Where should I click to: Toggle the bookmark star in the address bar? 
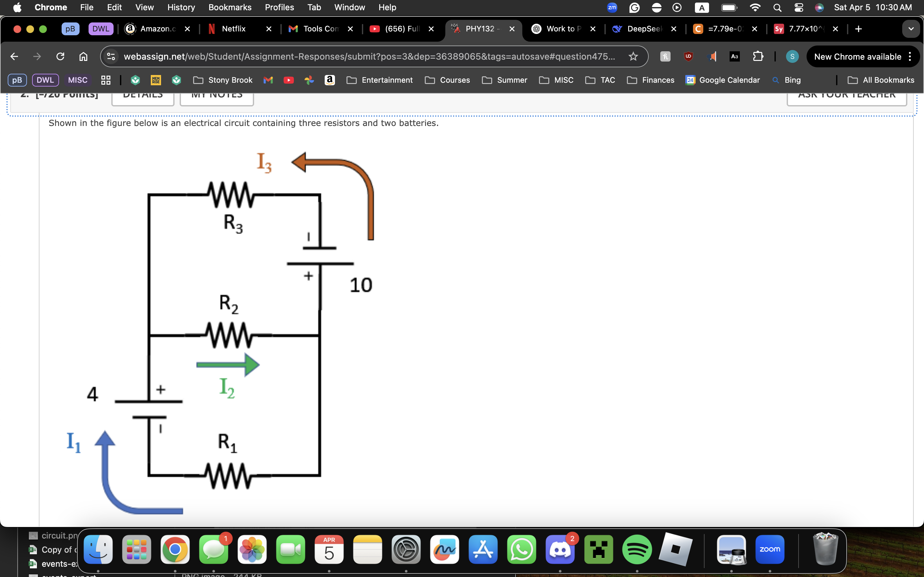pyautogui.click(x=633, y=56)
